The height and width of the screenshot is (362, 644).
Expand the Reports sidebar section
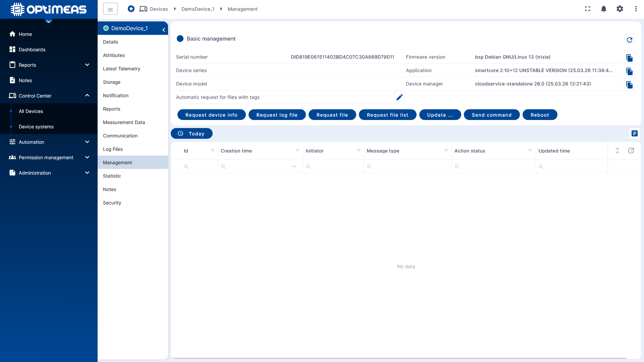[87, 65]
